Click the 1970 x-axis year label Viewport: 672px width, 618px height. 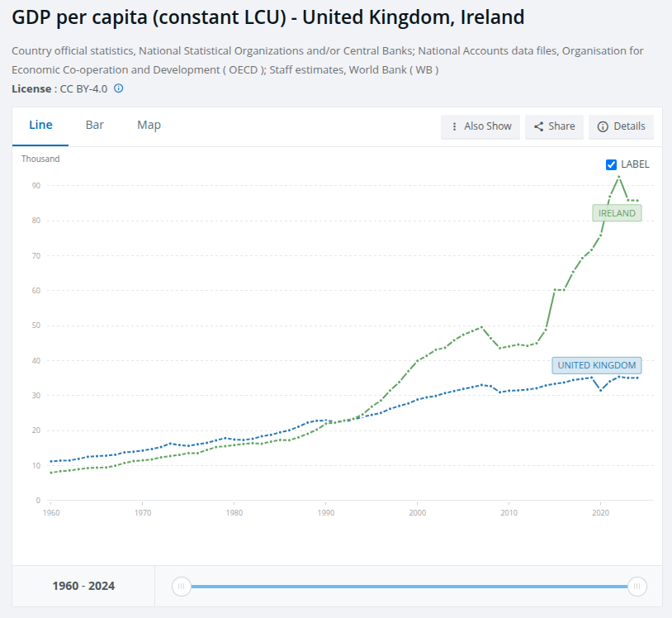click(143, 512)
